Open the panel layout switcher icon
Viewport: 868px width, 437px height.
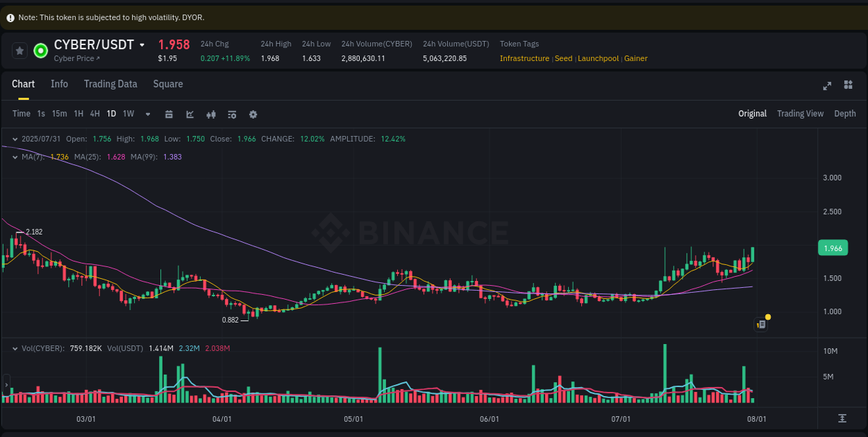coord(848,85)
